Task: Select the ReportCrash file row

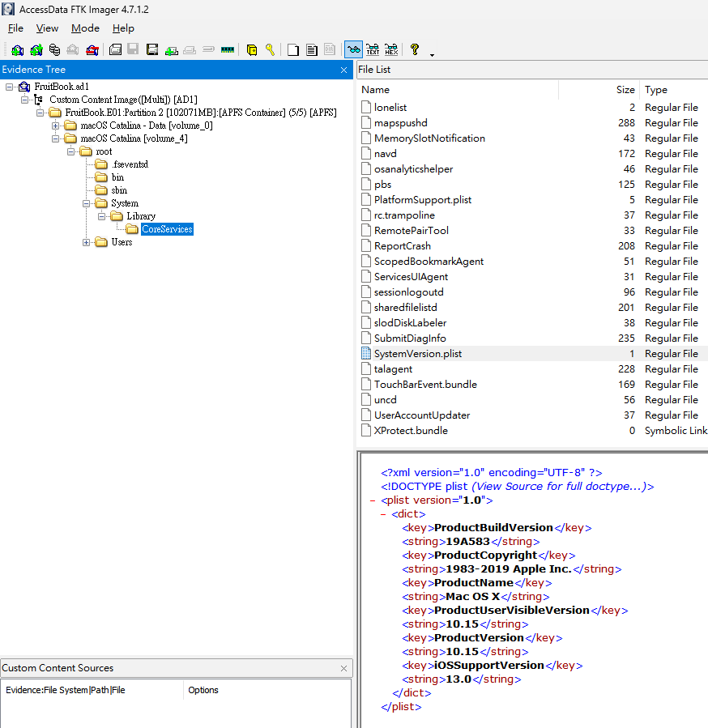Action: (x=533, y=246)
